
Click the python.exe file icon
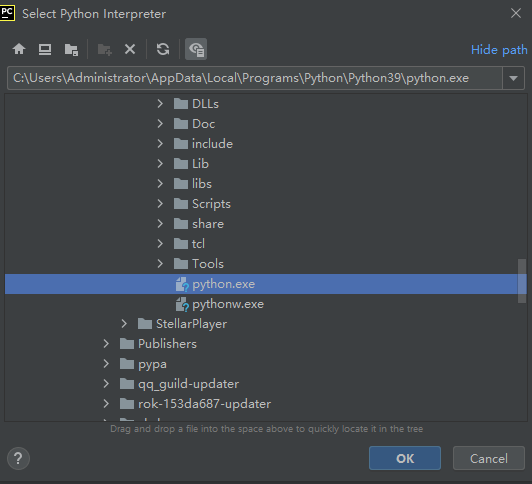point(182,284)
